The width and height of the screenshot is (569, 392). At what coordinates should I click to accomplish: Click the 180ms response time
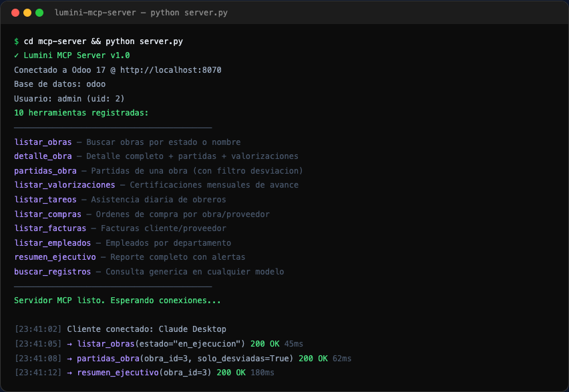262,373
